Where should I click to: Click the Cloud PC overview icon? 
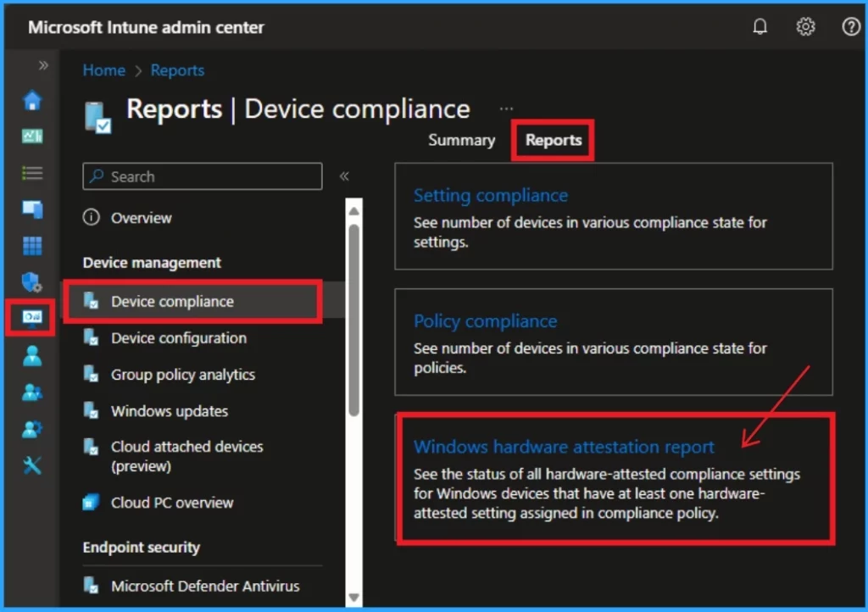pyautogui.click(x=92, y=502)
